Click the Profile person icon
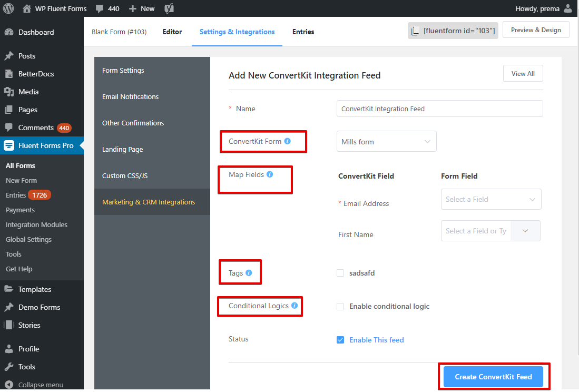This screenshot has height=392, width=579. click(x=9, y=349)
